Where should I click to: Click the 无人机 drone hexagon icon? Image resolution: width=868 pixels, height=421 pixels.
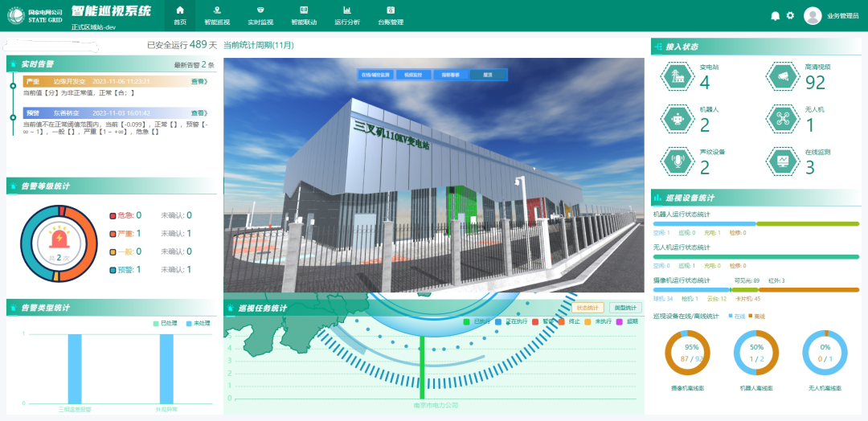[x=783, y=118]
